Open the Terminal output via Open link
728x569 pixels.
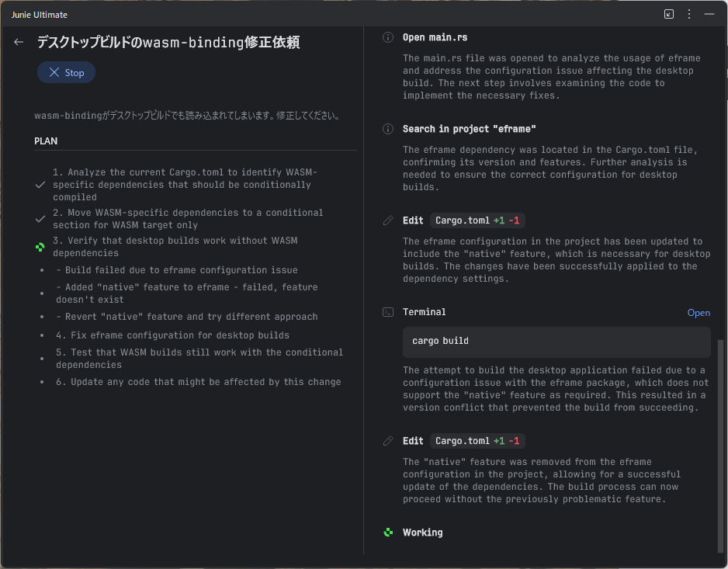[699, 313]
